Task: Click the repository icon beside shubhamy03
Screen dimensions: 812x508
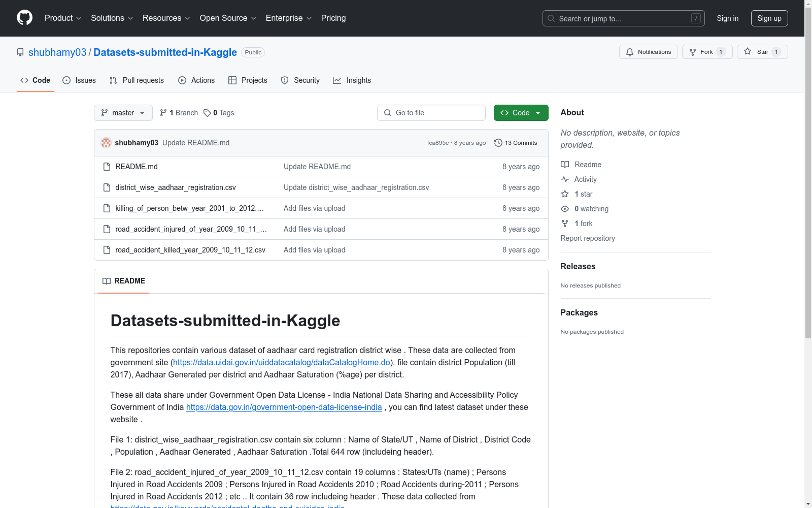Action: click(20, 52)
